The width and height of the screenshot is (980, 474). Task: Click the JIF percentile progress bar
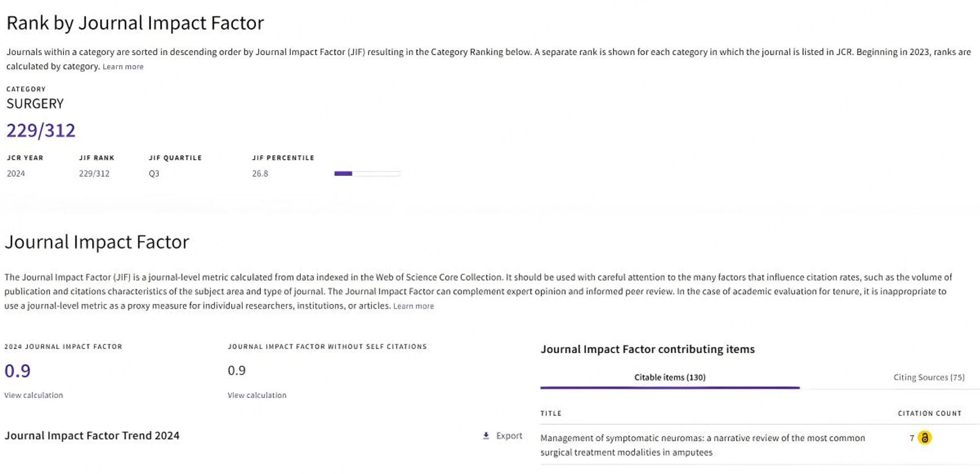[x=367, y=173]
